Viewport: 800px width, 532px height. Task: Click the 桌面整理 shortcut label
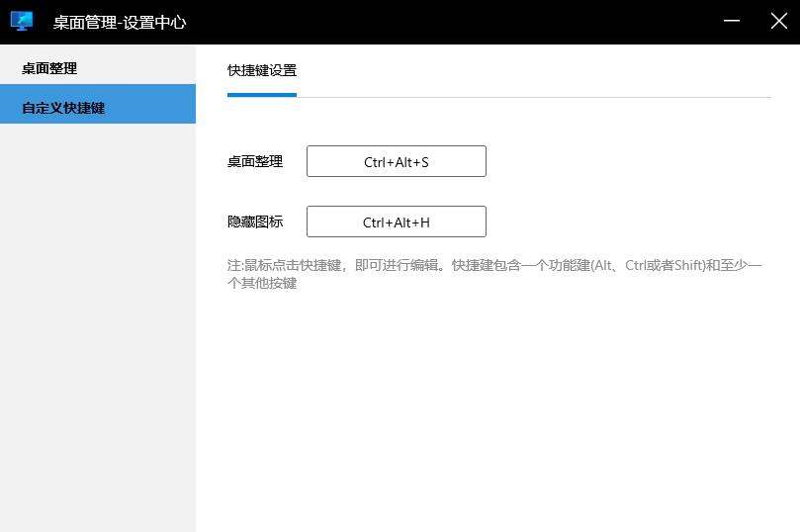click(x=255, y=162)
